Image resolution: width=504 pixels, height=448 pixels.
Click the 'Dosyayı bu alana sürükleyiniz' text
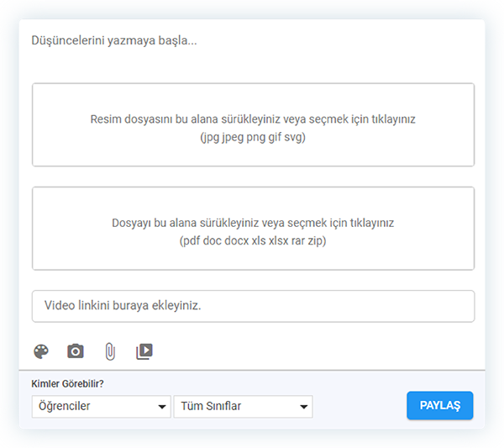(253, 224)
